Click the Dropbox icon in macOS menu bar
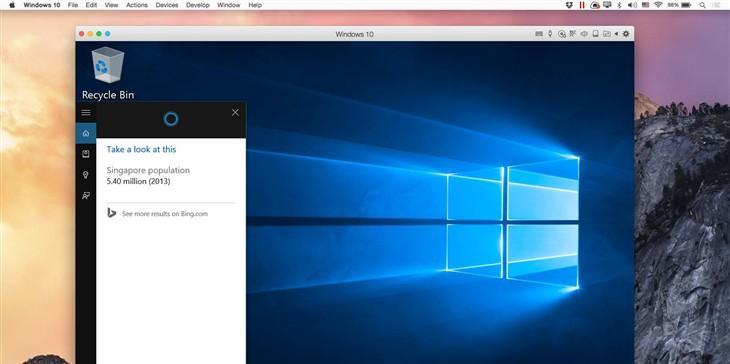Viewport: 730px width, 364px height. pos(569,5)
